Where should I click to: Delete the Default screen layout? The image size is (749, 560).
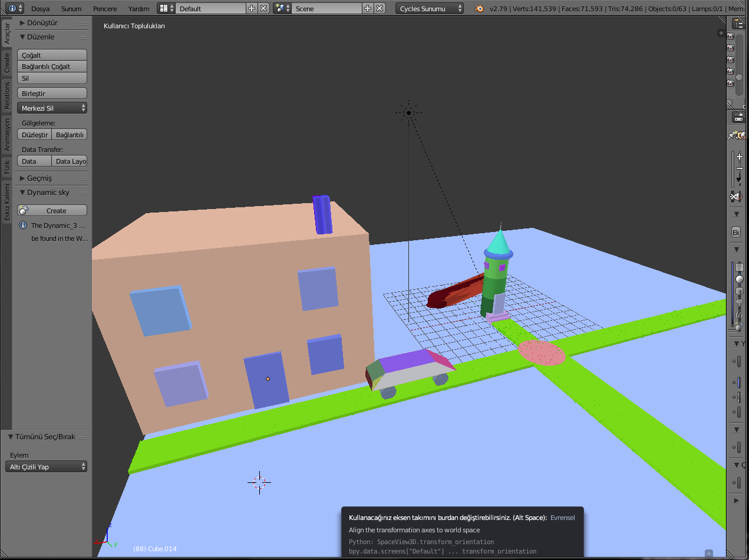(x=263, y=8)
